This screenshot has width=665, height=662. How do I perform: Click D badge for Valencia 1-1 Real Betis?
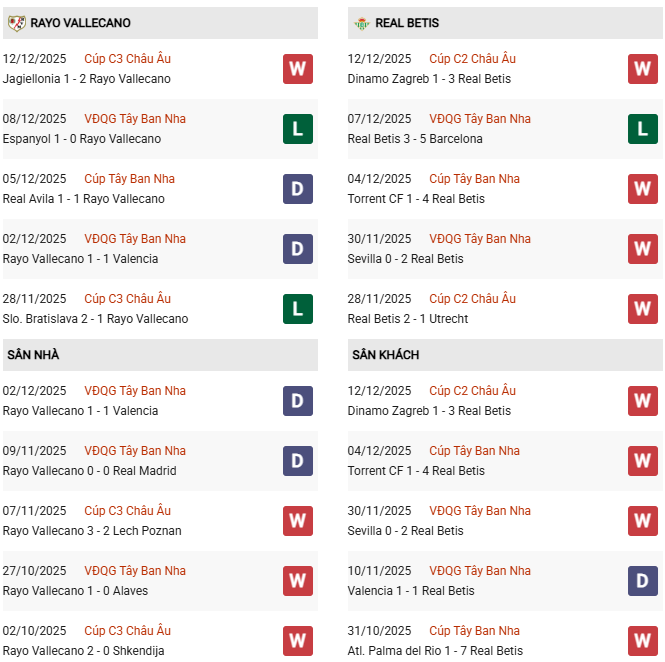[x=643, y=581]
